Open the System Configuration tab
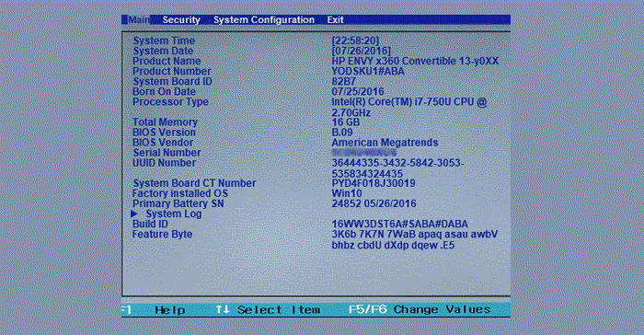 [x=264, y=19]
